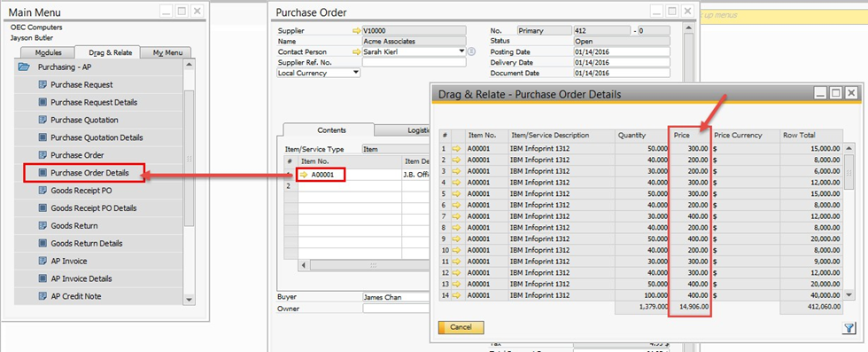This screenshot has width=868, height=352.
Task: Click the Price Currency column header
Action: coord(746,136)
